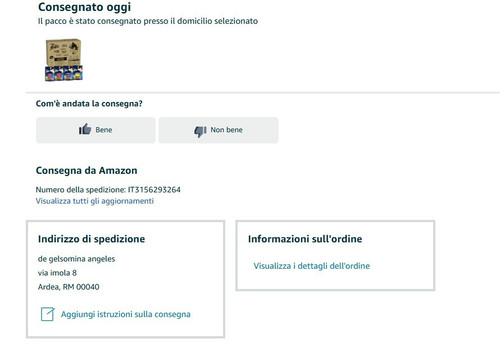Select Aggiungi istruzioni sulla consegna link
This screenshot has height=360, width=500.
point(126,314)
